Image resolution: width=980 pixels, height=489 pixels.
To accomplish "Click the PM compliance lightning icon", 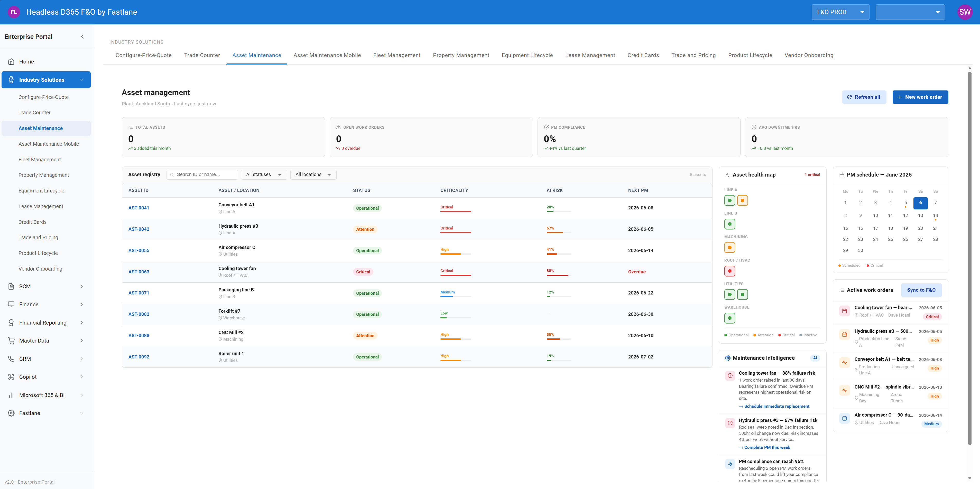I will tap(730, 464).
